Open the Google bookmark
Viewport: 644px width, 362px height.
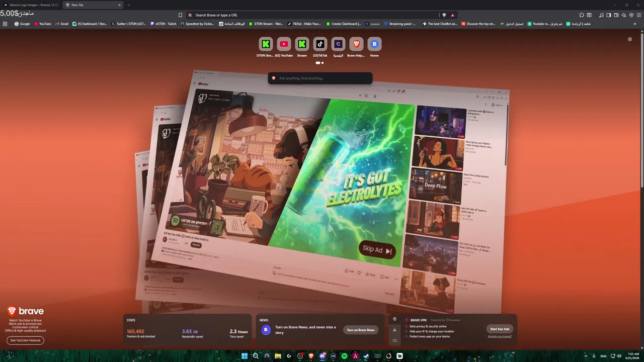22,24
